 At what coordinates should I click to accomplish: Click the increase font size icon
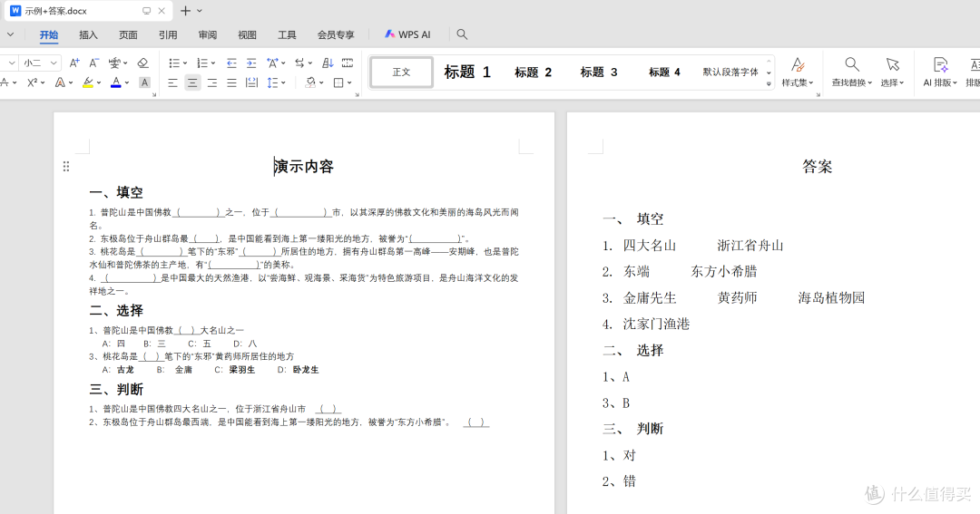[74, 63]
